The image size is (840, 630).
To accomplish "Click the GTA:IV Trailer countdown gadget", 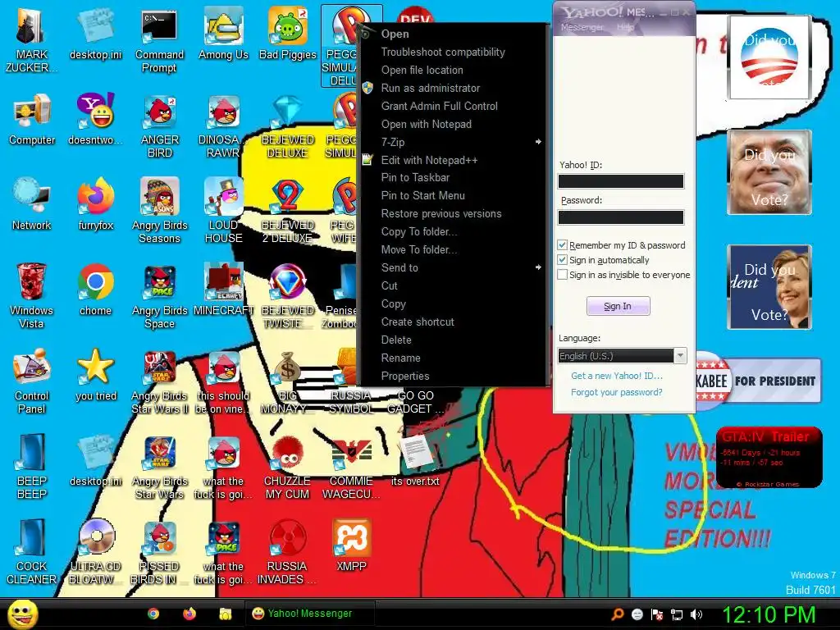I will click(768, 457).
